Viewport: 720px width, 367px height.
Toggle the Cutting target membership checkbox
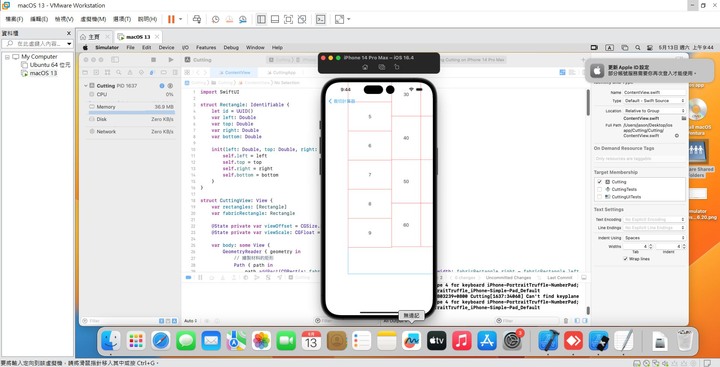click(600, 182)
